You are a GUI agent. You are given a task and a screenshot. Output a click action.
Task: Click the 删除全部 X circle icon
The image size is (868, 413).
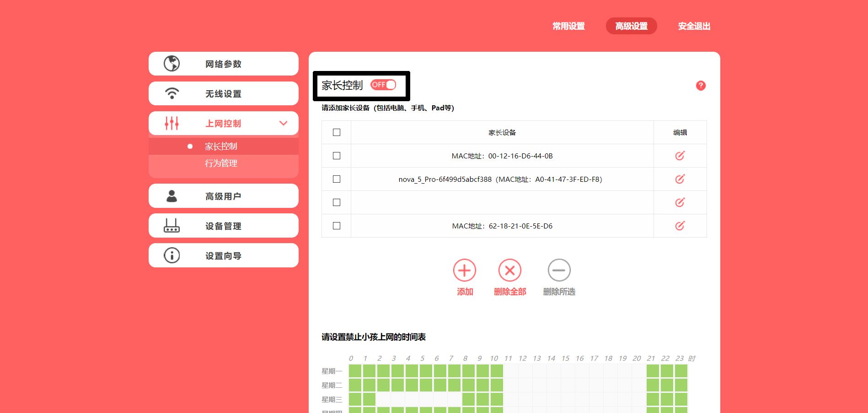509,271
